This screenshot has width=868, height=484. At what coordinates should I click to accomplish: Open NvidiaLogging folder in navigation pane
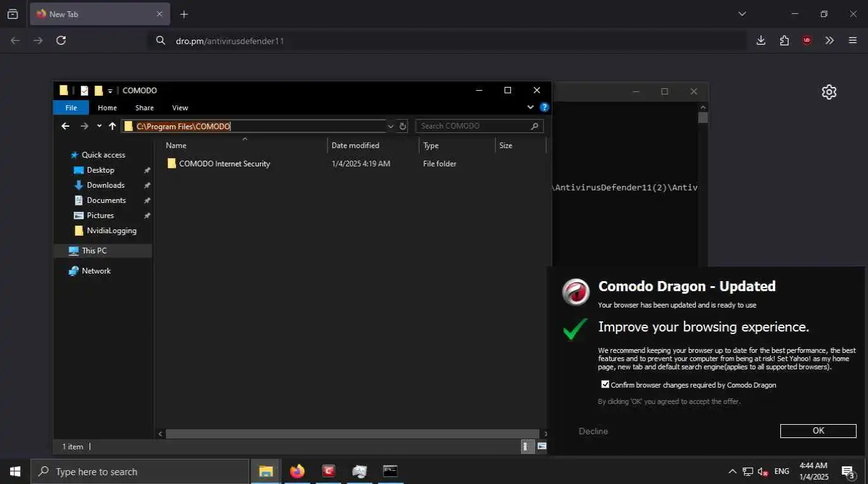pos(112,231)
